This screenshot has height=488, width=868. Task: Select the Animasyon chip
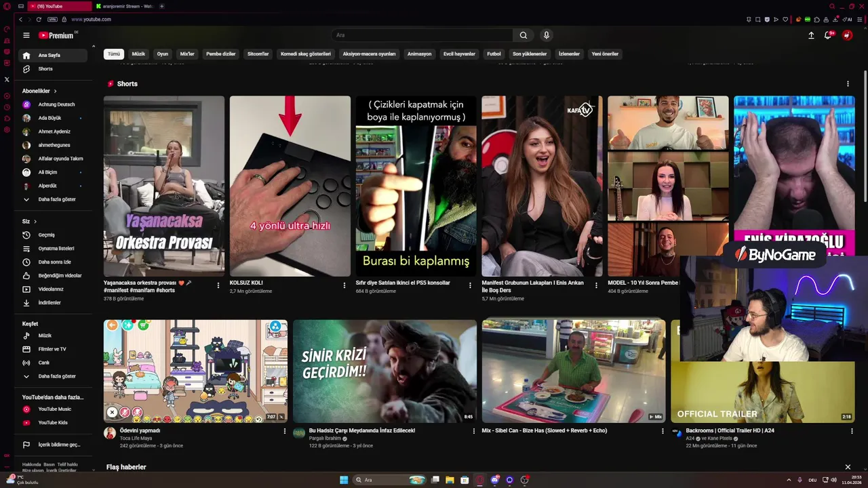click(419, 54)
